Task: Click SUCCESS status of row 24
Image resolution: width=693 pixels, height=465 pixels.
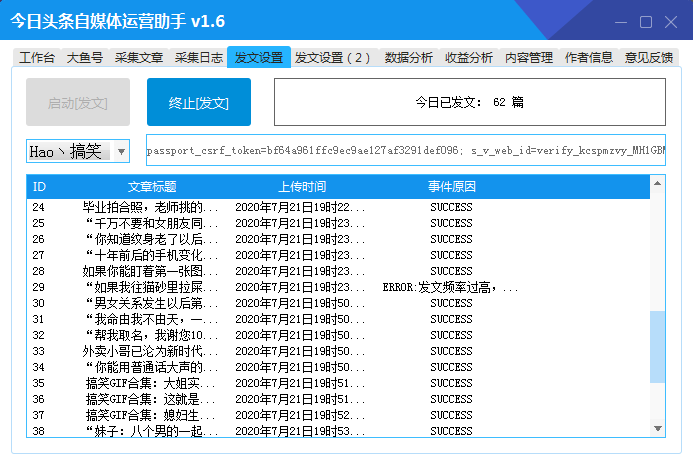Action: (x=451, y=207)
